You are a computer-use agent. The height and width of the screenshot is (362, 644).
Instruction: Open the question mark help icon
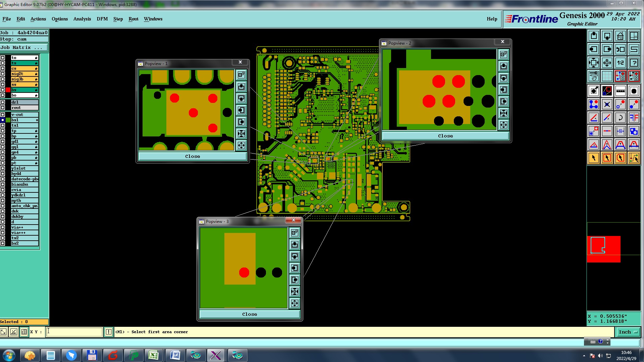tap(634, 63)
